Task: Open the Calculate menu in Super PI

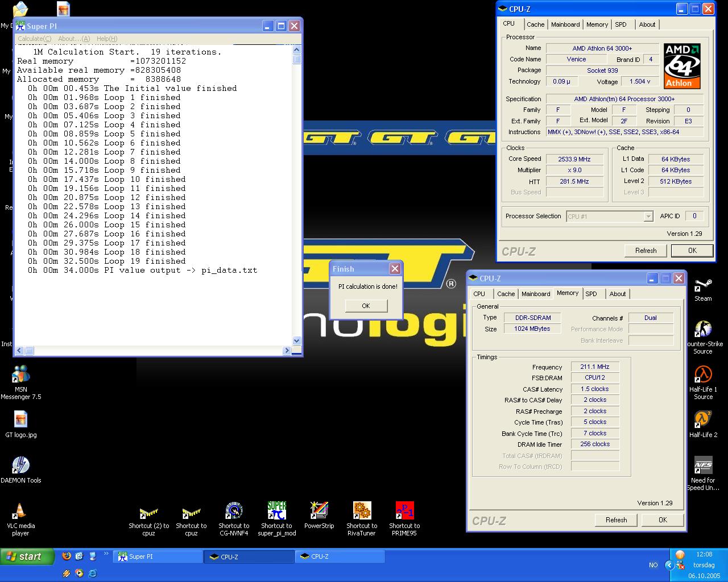Action: click(x=34, y=39)
